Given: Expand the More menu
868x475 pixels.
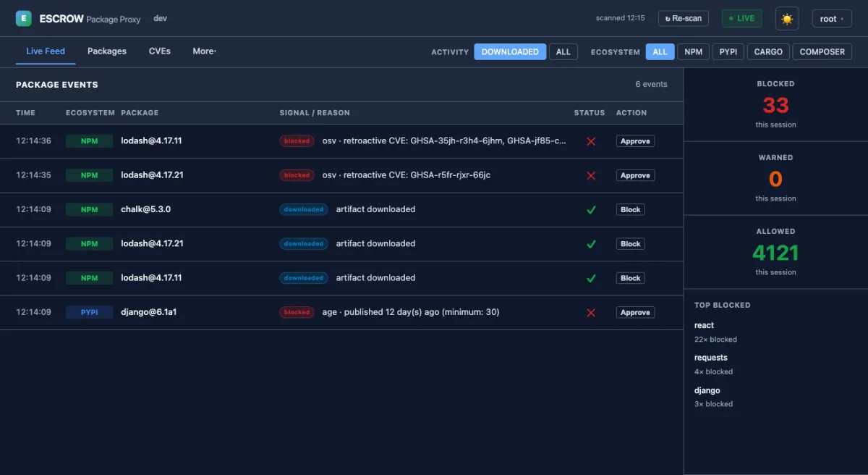Looking at the screenshot, I should (x=205, y=51).
